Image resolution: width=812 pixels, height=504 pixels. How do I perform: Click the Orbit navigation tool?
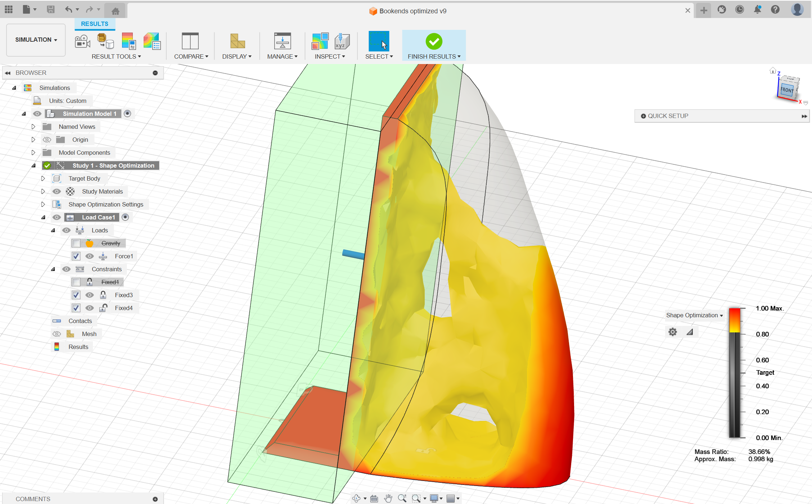tap(356, 498)
